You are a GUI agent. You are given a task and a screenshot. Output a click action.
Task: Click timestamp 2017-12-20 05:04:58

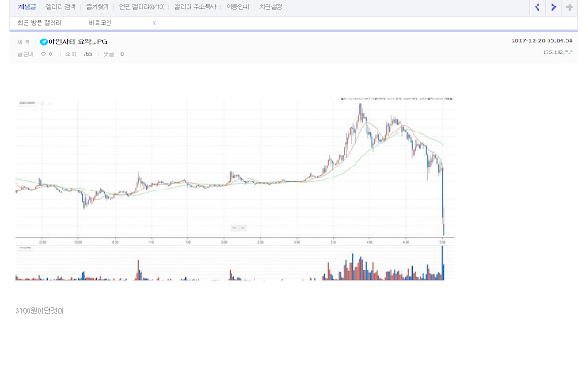click(x=542, y=40)
